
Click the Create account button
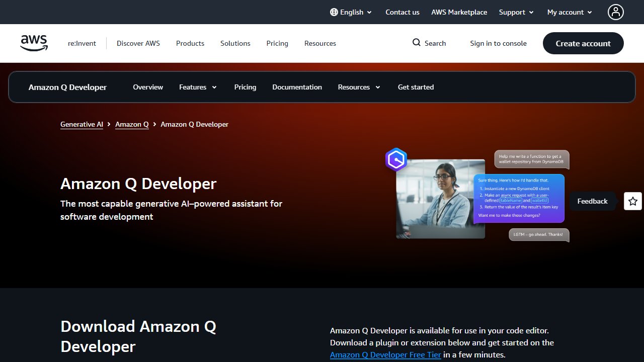[583, 43]
